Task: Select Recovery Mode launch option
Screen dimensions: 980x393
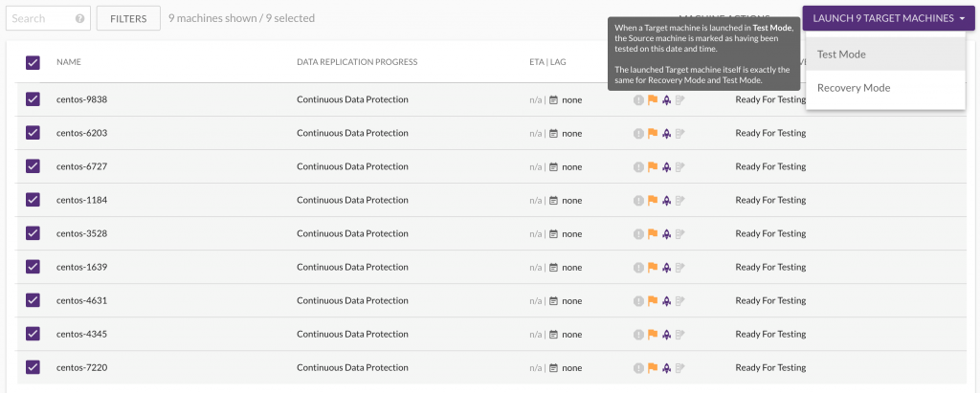Action: tap(854, 88)
